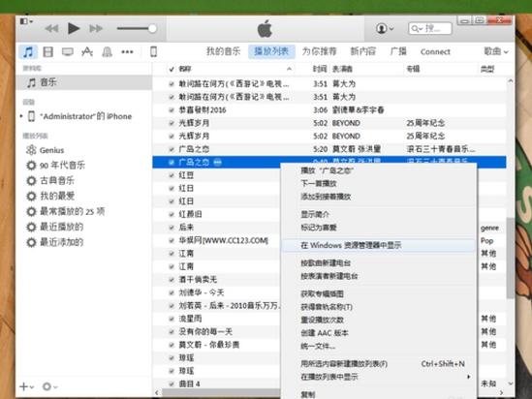Screen dimensions: 532x399
Task: Sort by the 专辑 column header
Action: [413, 69]
